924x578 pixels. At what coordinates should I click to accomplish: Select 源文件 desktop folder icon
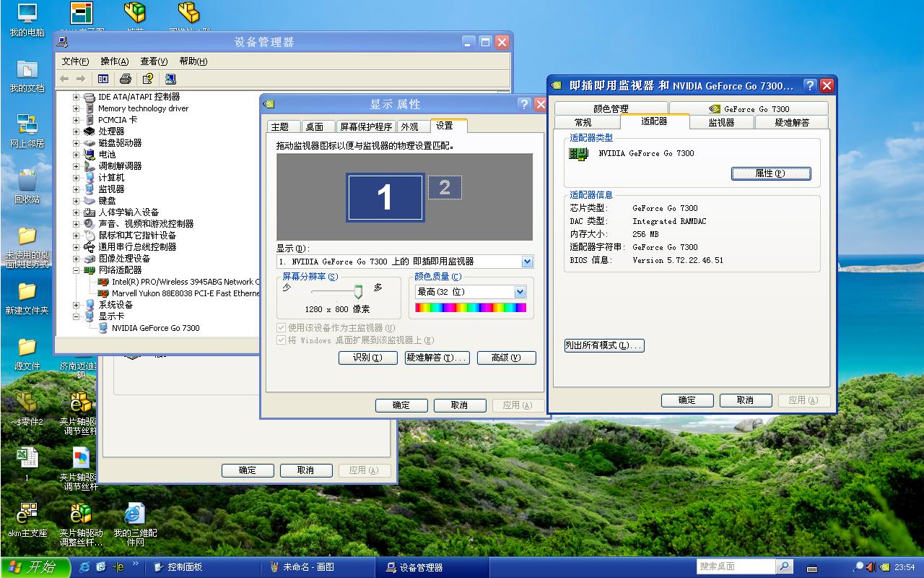27,354
